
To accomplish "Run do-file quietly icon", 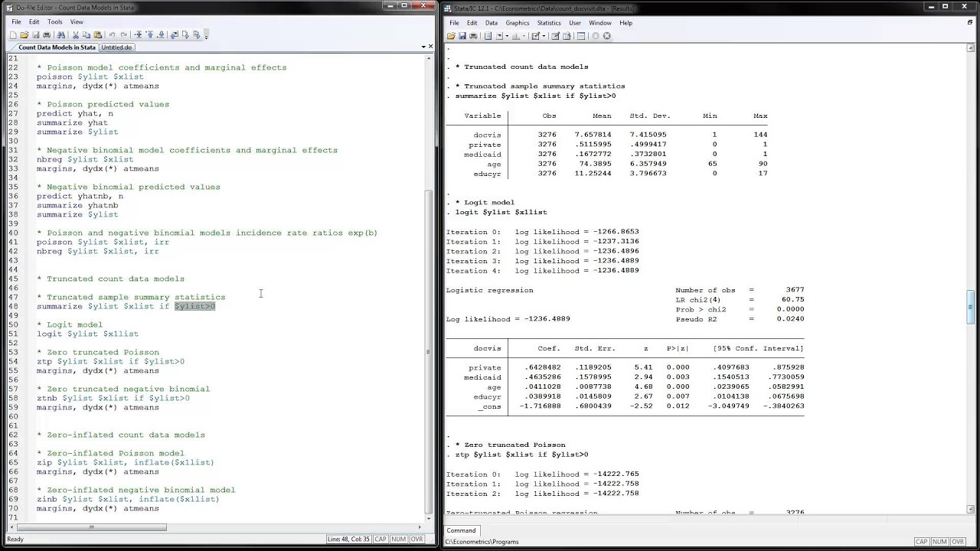I will coord(196,34).
